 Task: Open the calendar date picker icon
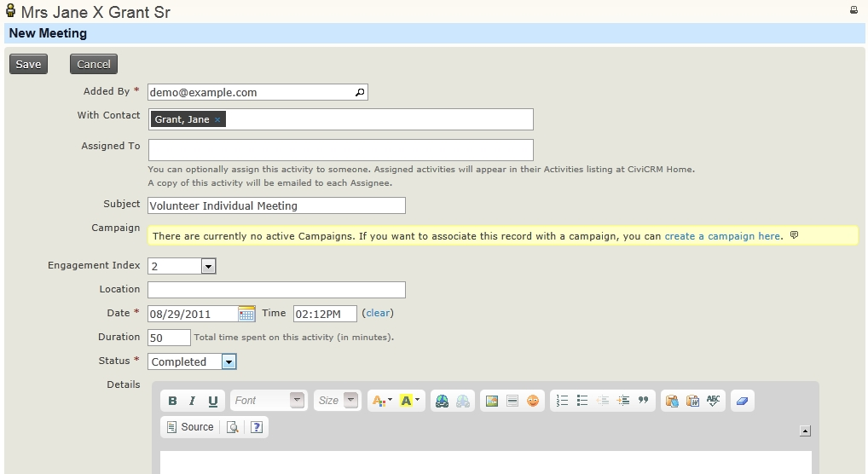pyautogui.click(x=246, y=314)
